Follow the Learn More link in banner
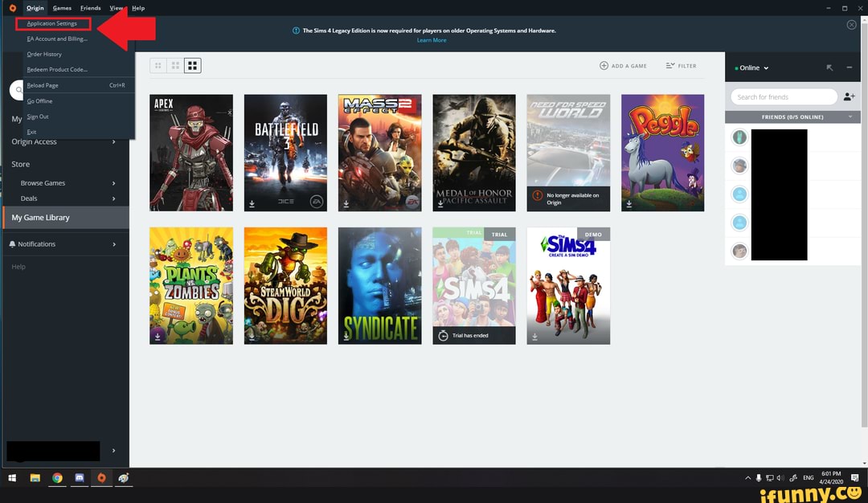The width and height of the screenshot is (868, 503). (432, 40)
